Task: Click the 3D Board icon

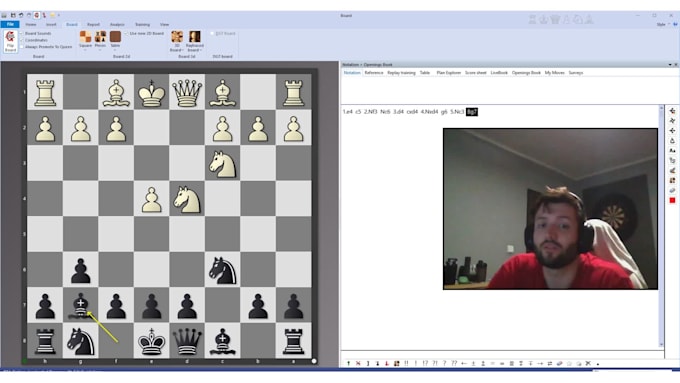Action: click(177, 37)
